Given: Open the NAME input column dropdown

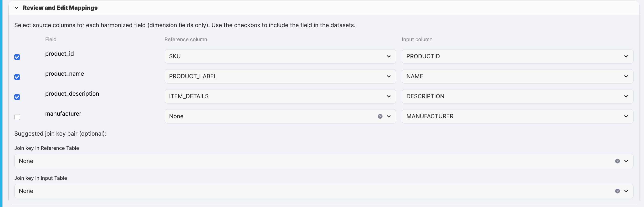Looking at the screenshot, I should pyautogui.click(x=517, y=76).
